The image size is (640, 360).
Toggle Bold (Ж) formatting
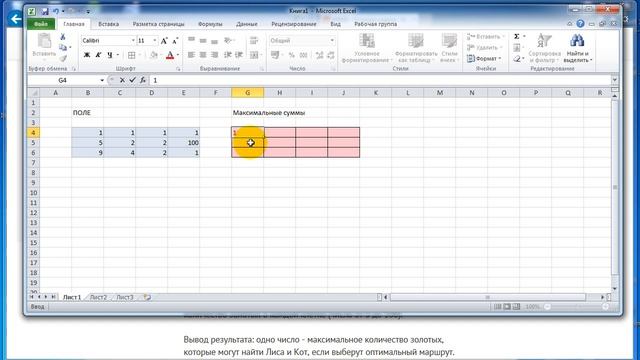click(x=87, y=55)
